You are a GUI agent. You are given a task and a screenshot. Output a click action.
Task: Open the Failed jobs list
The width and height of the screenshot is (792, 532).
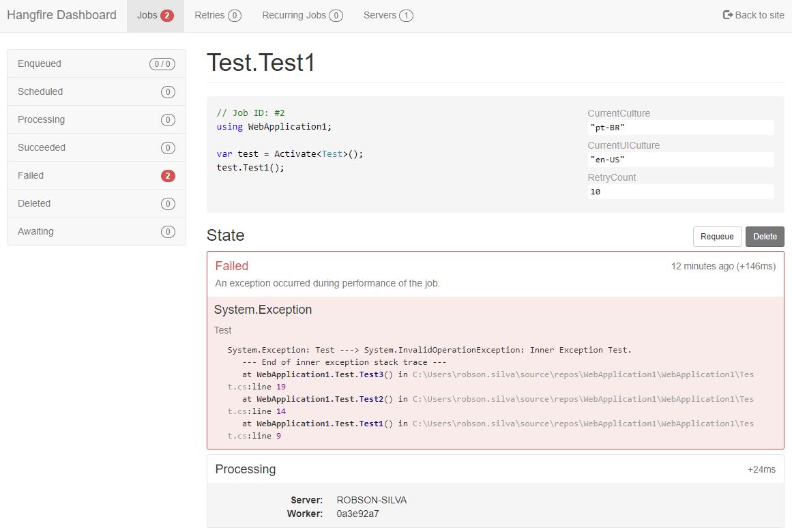[31, 175]
